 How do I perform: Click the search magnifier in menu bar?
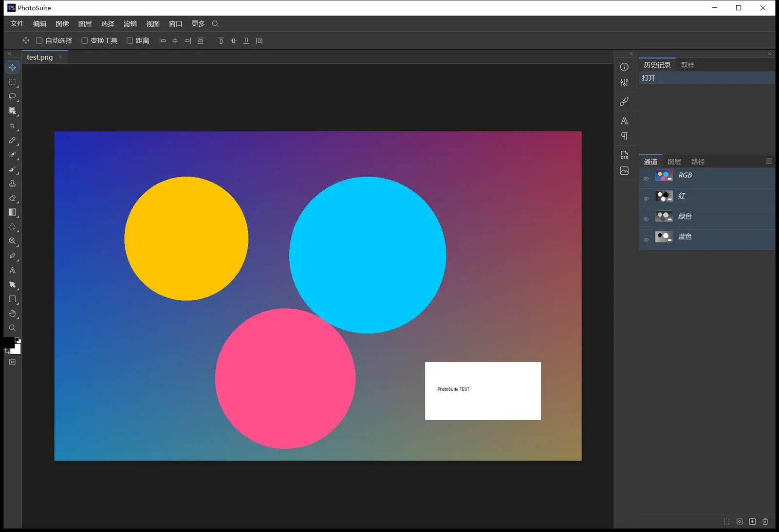click(x=215, y=24)
